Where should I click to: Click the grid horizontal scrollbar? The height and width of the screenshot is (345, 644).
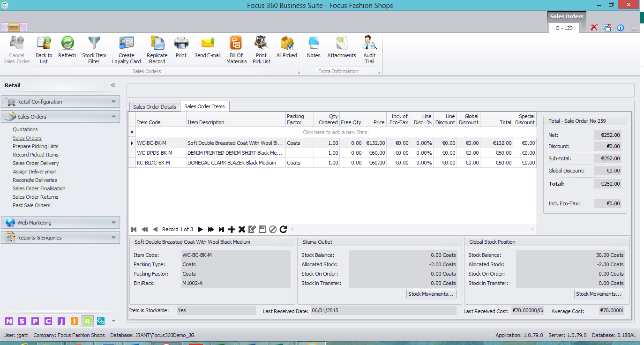[412, 229]
